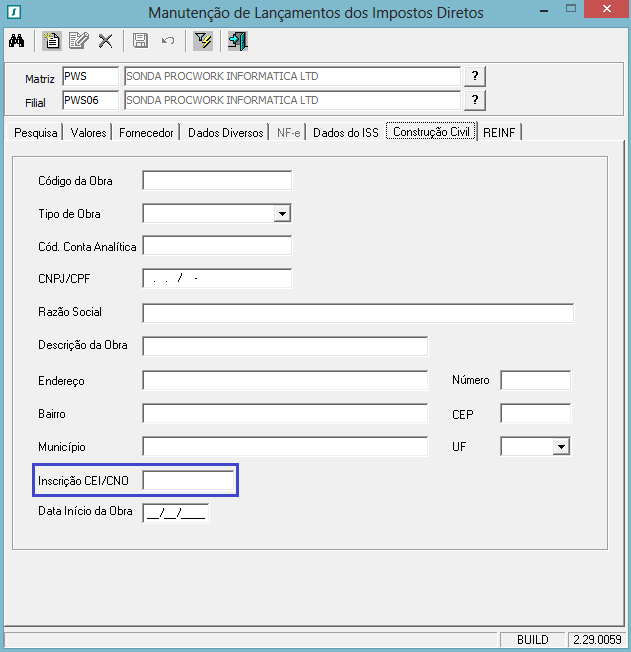631x652 pixels.
Task: Focus the Código da Obra field
Action: point(217,181)
